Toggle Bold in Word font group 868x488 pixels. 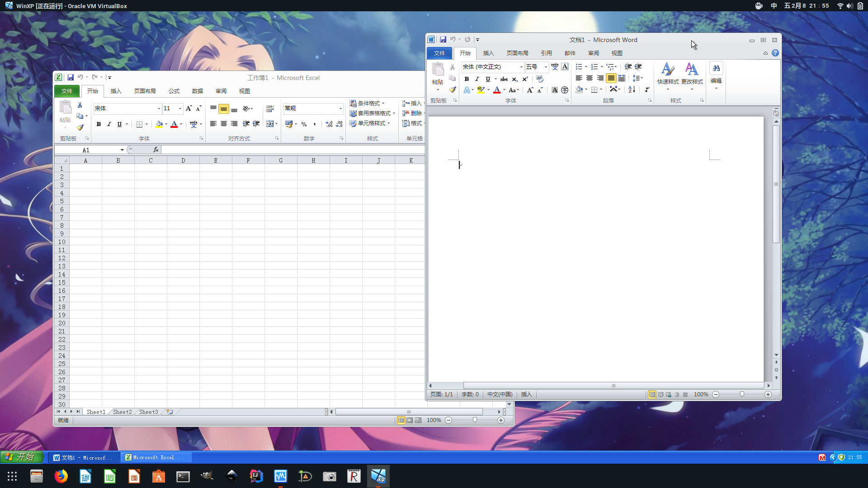pos(467,79)
